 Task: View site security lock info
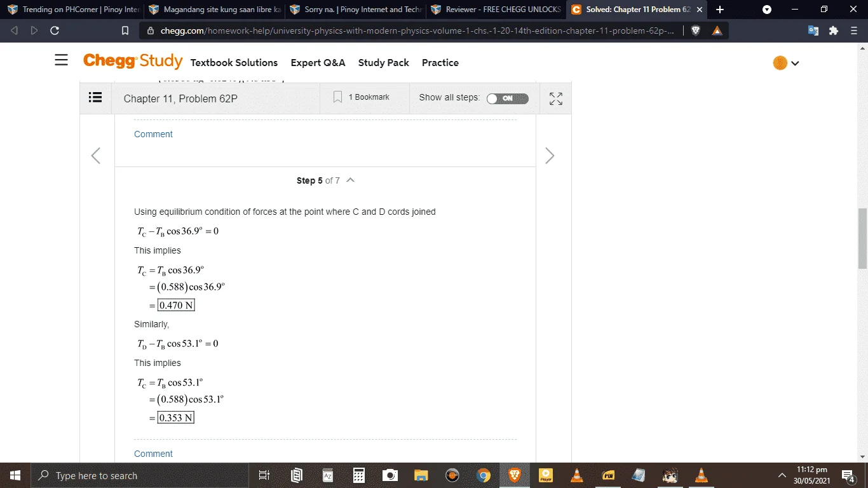pos(151,30)
